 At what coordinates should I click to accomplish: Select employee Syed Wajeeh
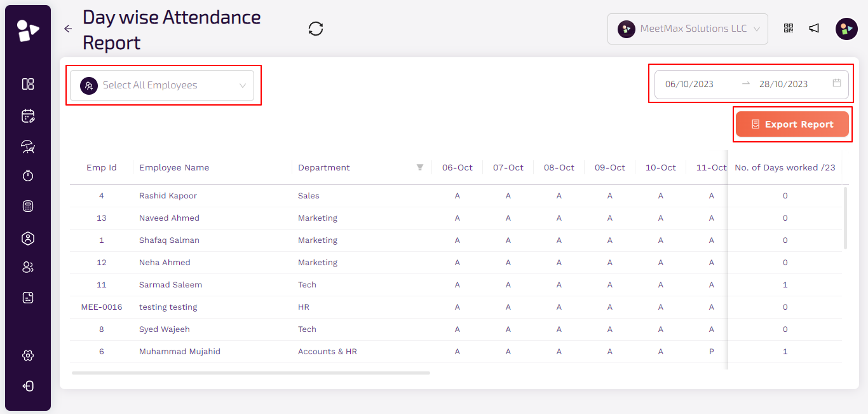coord(165,329)
